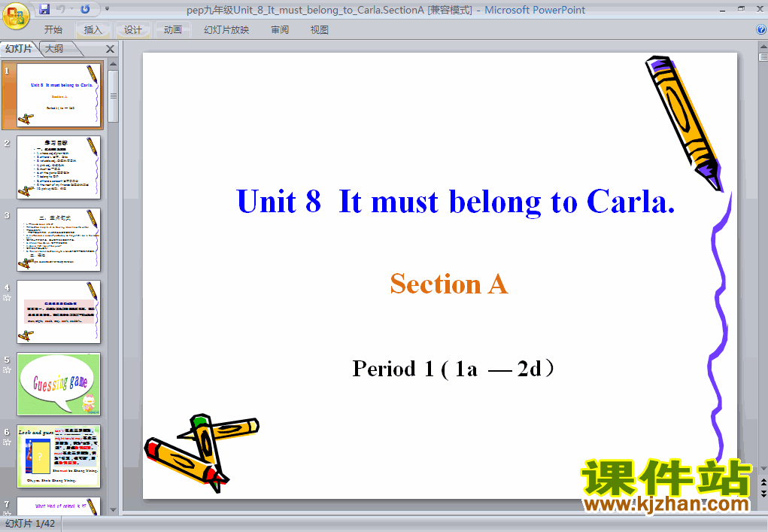
Task: Click the 'Section A' subtitle text
Action: click(448, 284)
